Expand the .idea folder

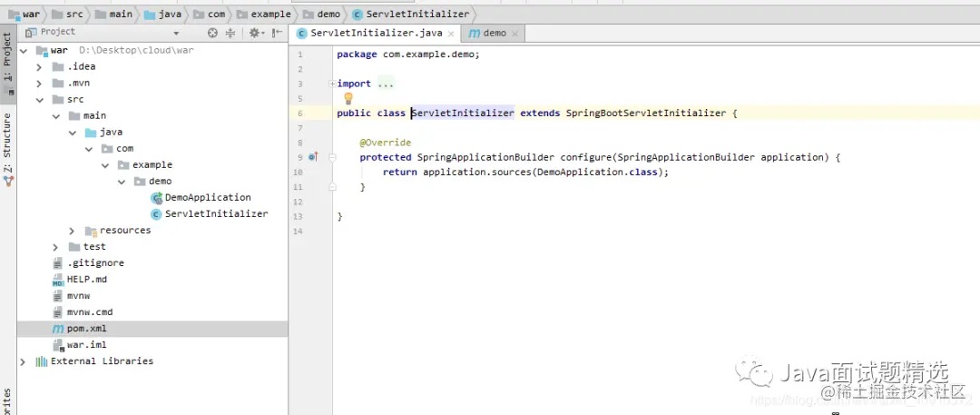pos(39,66)
